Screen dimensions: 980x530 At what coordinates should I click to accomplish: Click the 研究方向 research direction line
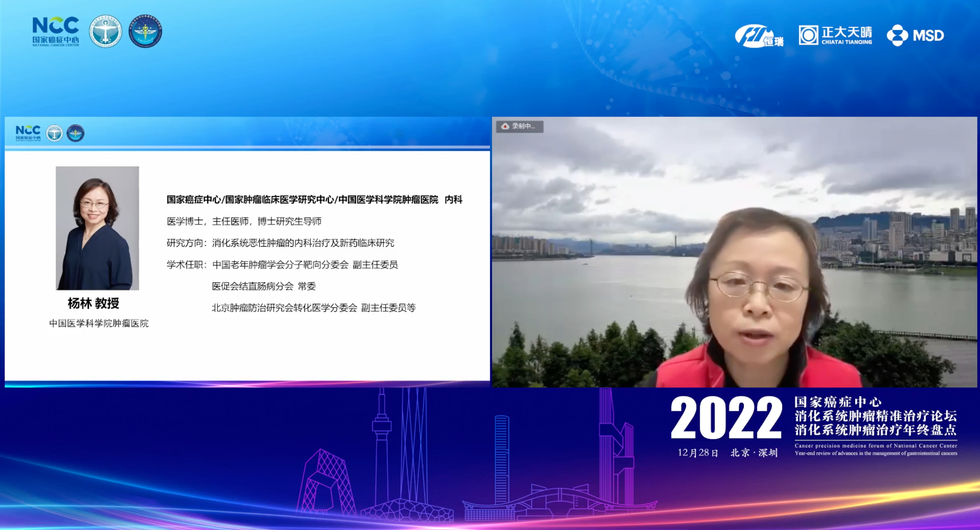click(280, 243)
